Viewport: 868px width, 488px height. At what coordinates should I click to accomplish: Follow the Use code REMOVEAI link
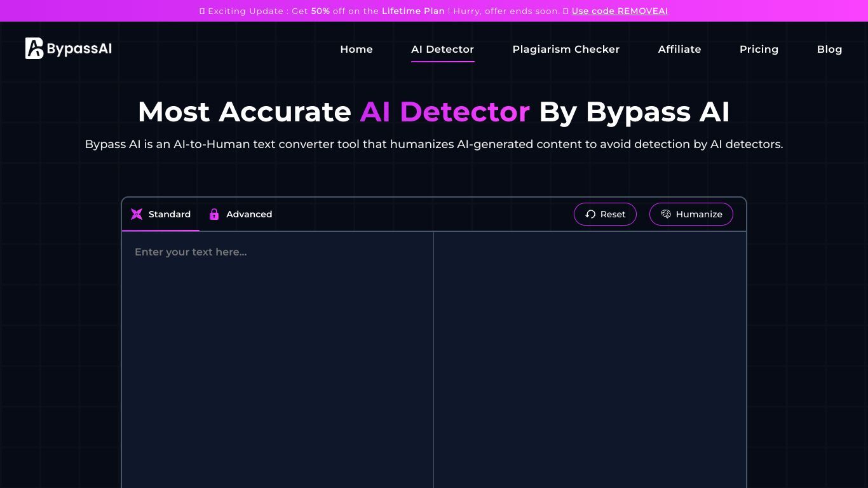tap(620, 11)
